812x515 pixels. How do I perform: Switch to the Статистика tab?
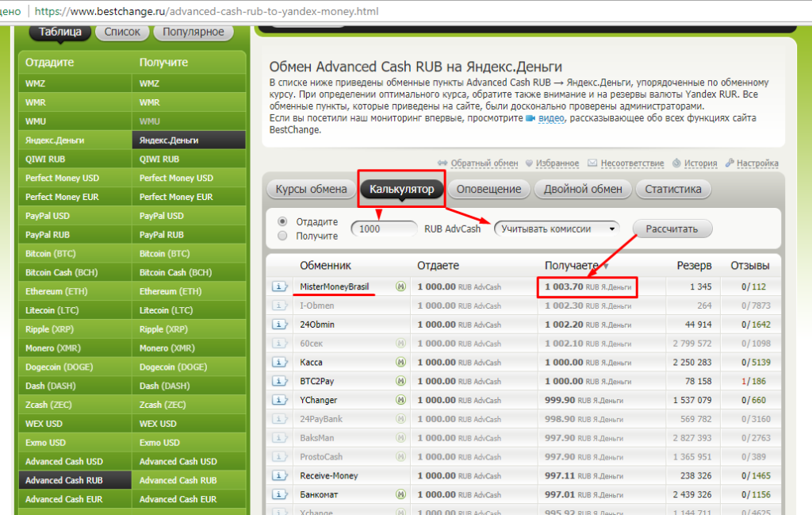click(x=673, y=190)
